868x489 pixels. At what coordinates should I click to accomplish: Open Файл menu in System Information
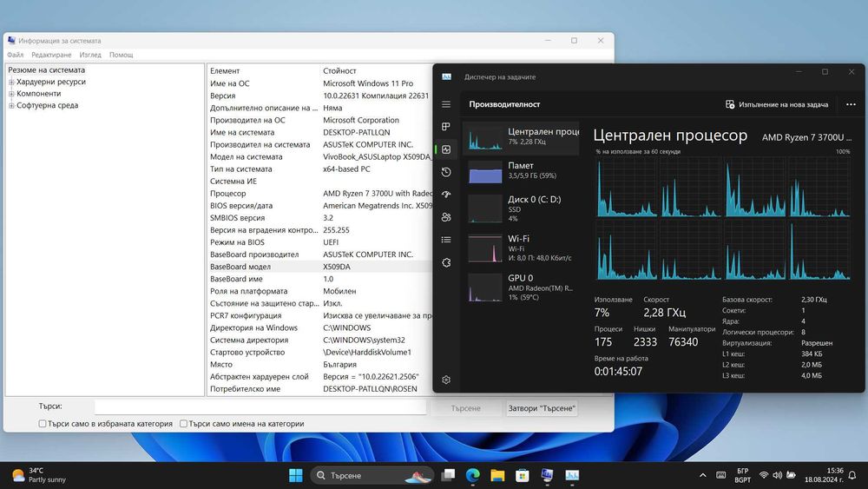click(x=15, y=55)
